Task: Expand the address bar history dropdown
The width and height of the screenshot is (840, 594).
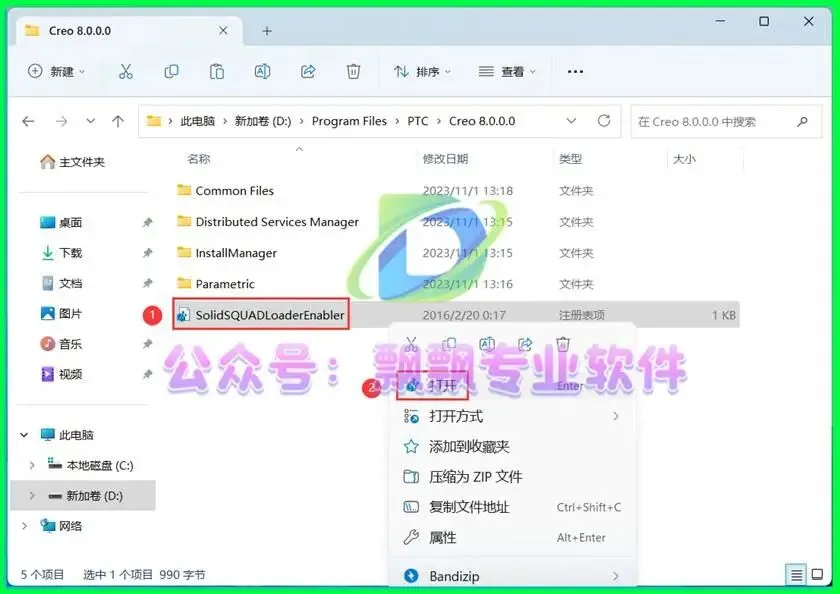Action: [x=571, y=121]
